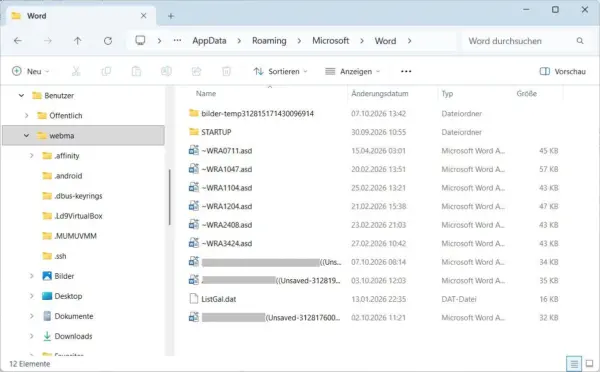The image size is (600, 372).
Task: Expand the Downloads folder node
Action: 32,336
